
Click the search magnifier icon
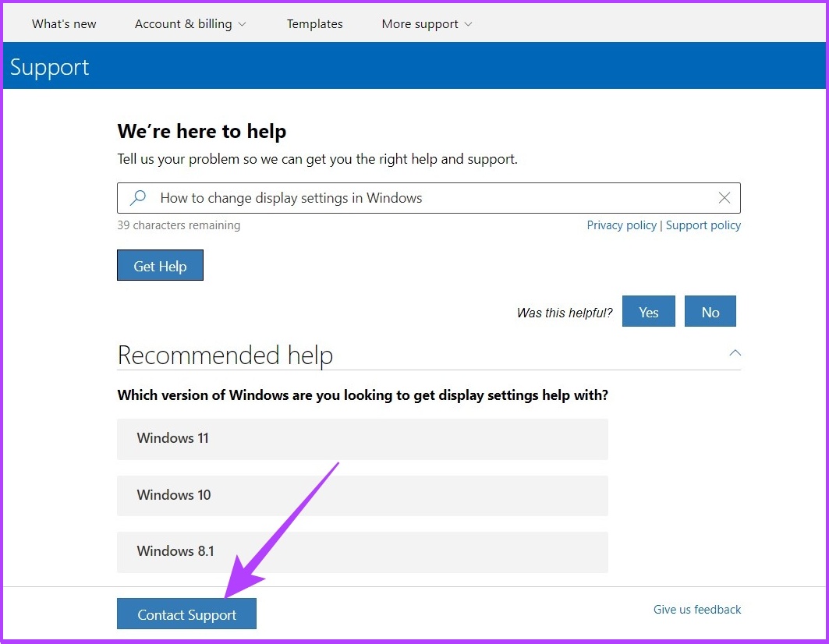[138, 198]
